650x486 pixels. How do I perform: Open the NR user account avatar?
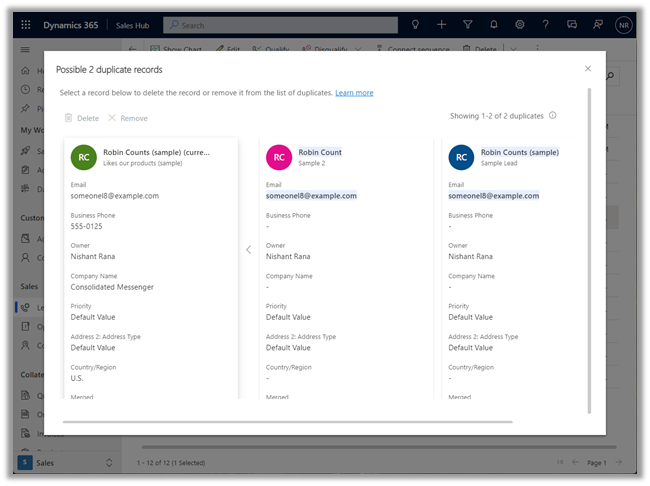(x=624, y=24)
